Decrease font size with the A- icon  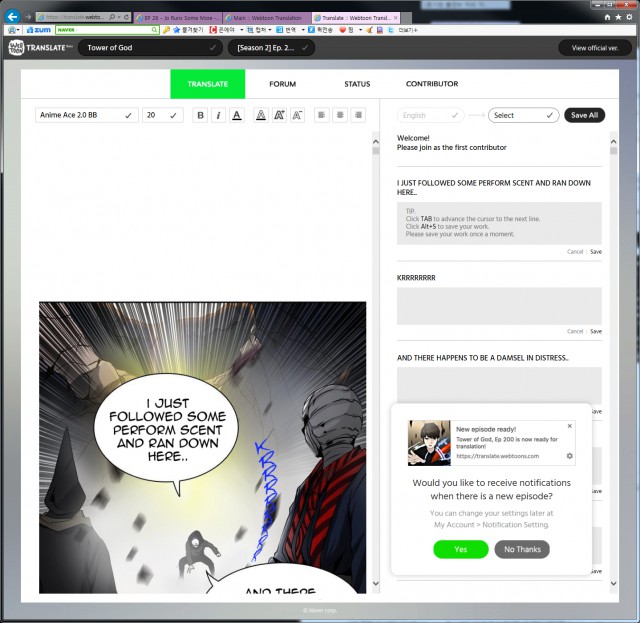pos(297,116)
